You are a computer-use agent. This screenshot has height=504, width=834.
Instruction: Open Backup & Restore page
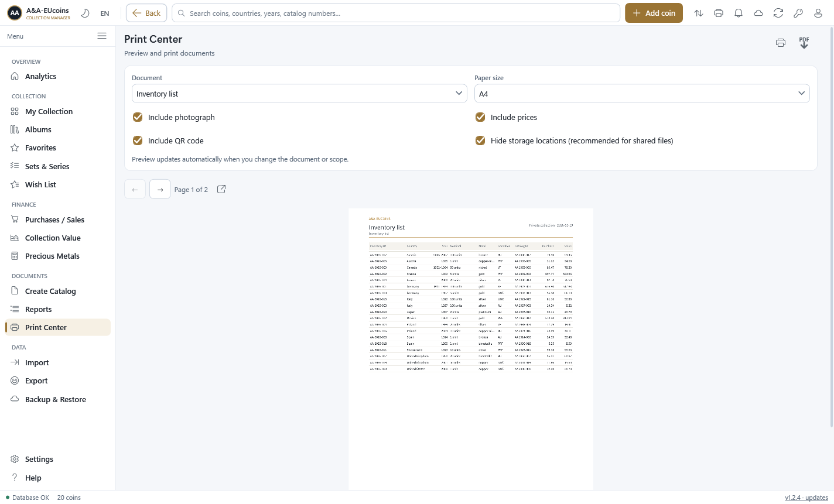[x=57, y=399]
